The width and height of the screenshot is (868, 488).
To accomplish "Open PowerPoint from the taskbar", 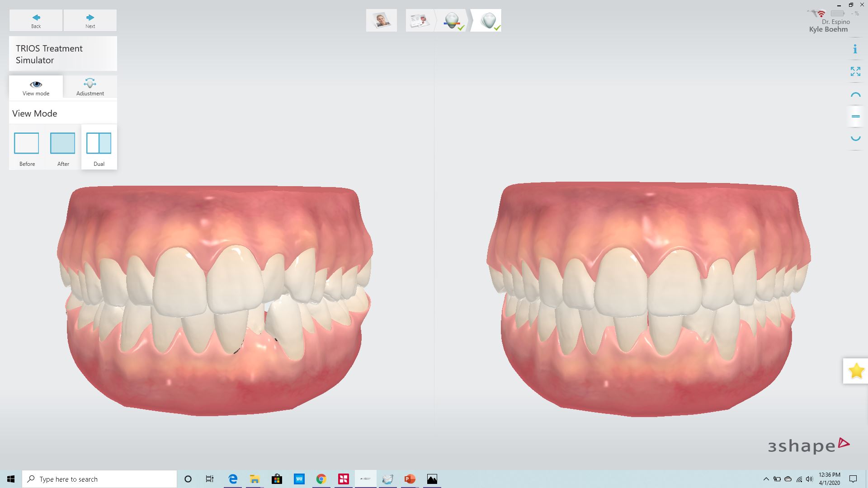I will point(410,479).
